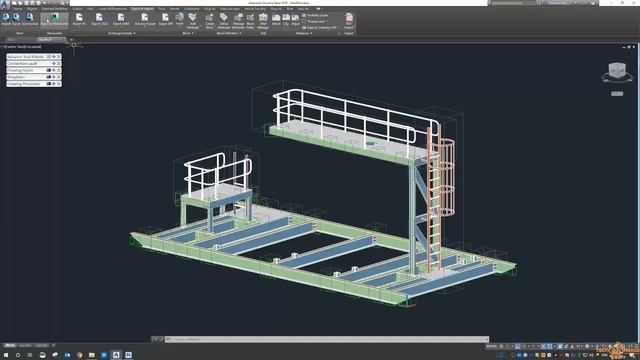The image size is (640, 360).
Task: Click the Define Attributes button
Action: point(224,20)
